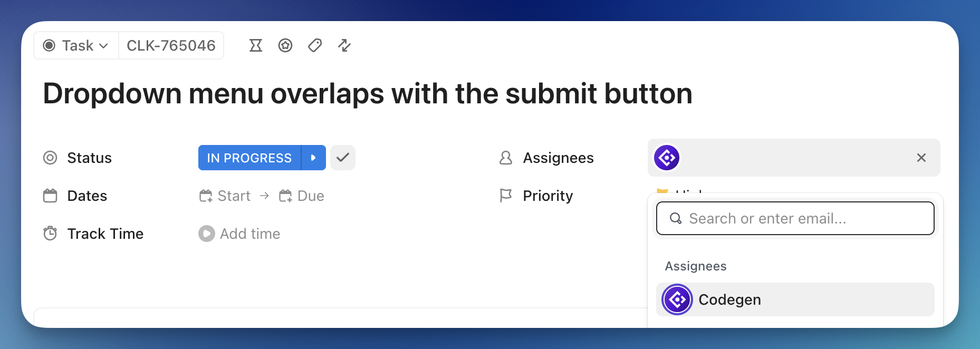Screen dimensions: 980x349
Task: Click the next-status arrow on IN PROGRESS
Action: pyautogui.click(x=313, y=158)
